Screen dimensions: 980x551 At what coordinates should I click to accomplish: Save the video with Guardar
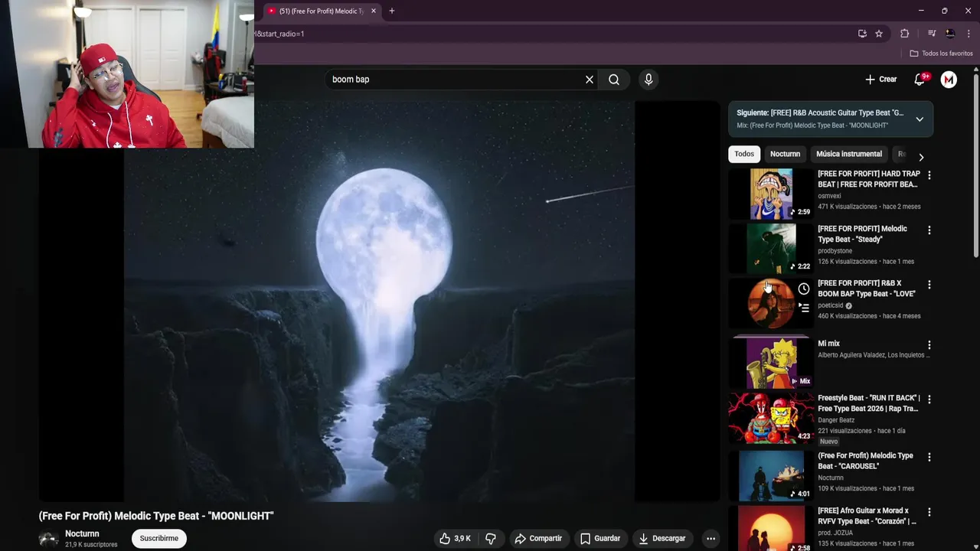[600, 538]
